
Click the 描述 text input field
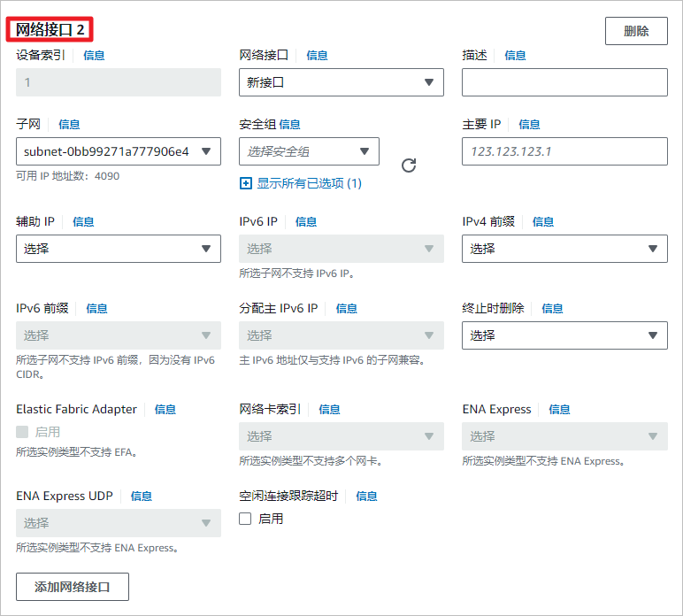[564, 82]
